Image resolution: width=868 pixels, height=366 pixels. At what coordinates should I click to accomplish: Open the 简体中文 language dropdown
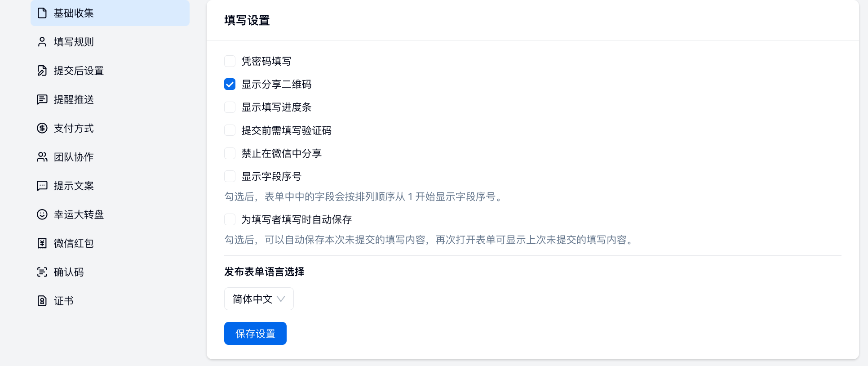point(259,299)
